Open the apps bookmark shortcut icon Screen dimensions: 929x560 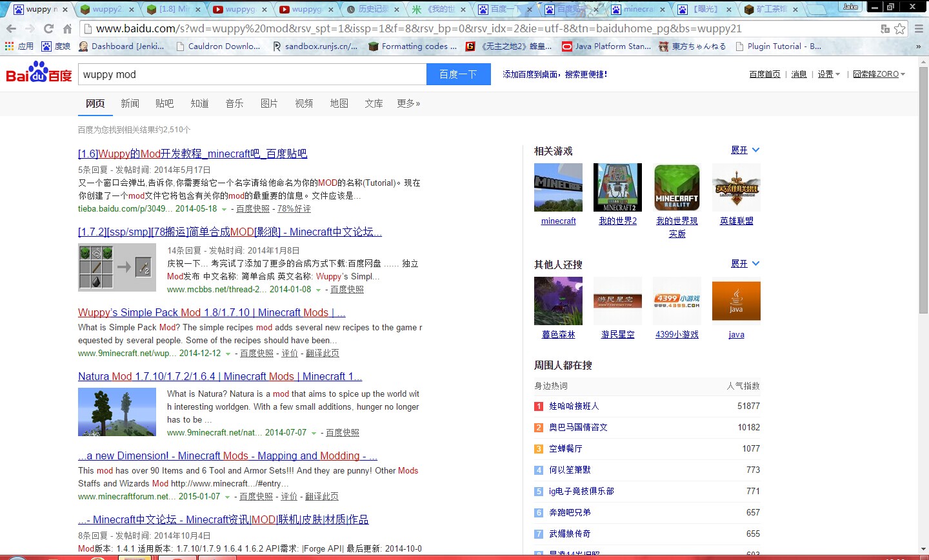[9, 46]
